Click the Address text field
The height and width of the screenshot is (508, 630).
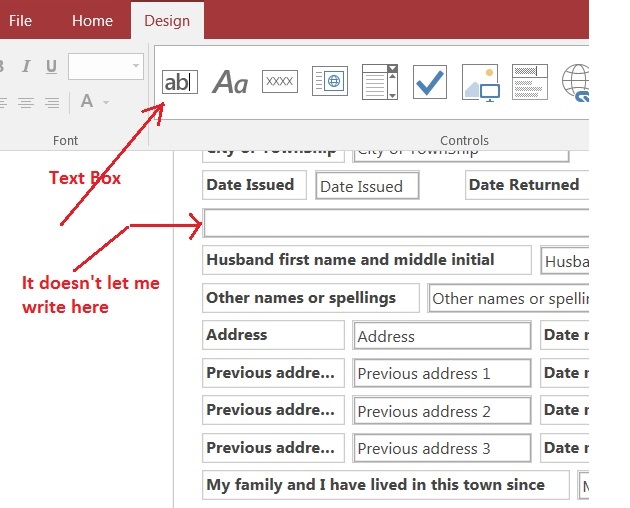pyautogui.click(x=442, y=335)
